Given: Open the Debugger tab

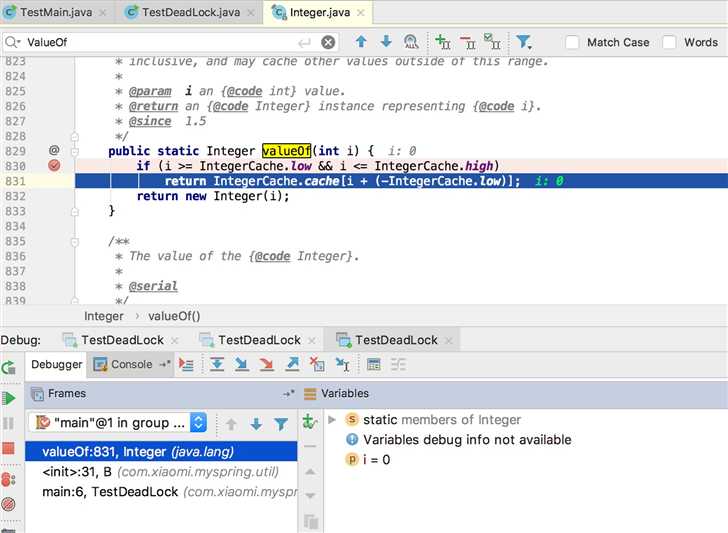Looking at the screenshot, I should (x=57, y=364).
